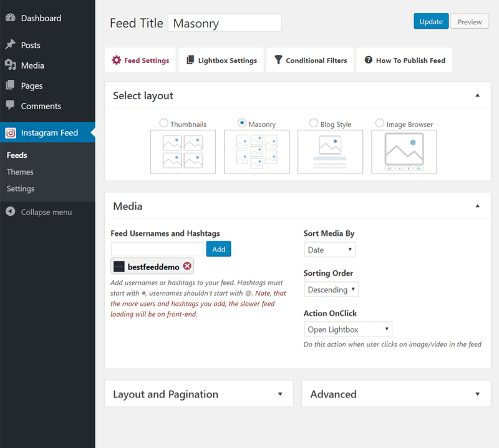Open the Action OnClick dropdown
499x448 pixels.
click(348, 329)
